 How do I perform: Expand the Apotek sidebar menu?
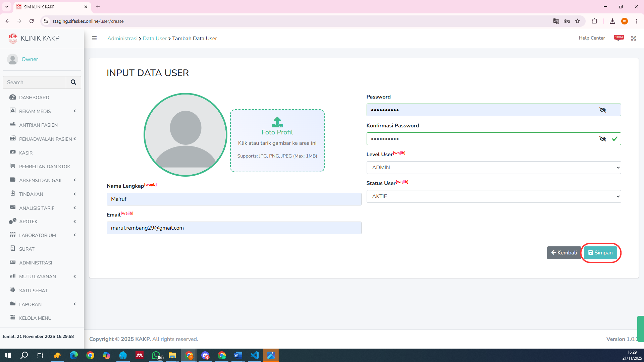click(x=28, y=222)
